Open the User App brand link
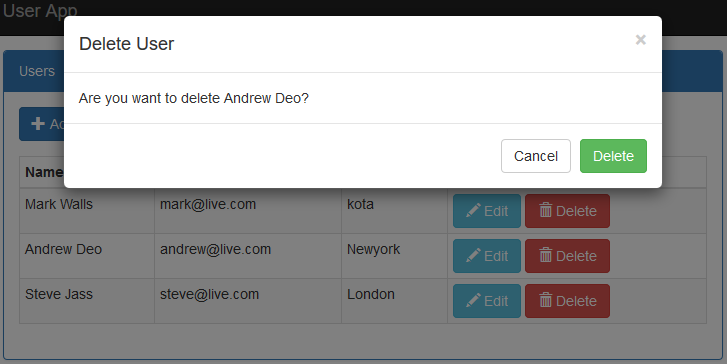Screen dimensions: 727x364 (40, 11)
